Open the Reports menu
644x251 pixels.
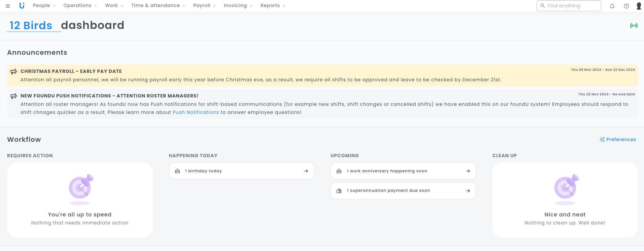[273, 6]
